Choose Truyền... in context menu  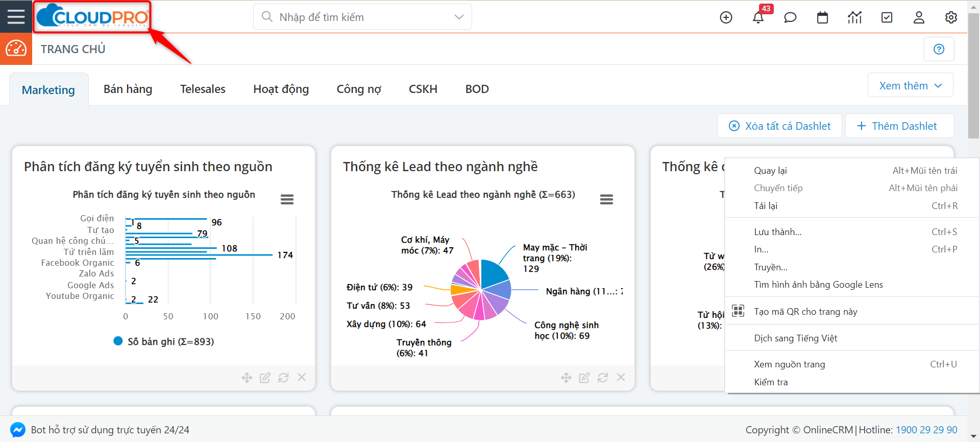[852, 267]
